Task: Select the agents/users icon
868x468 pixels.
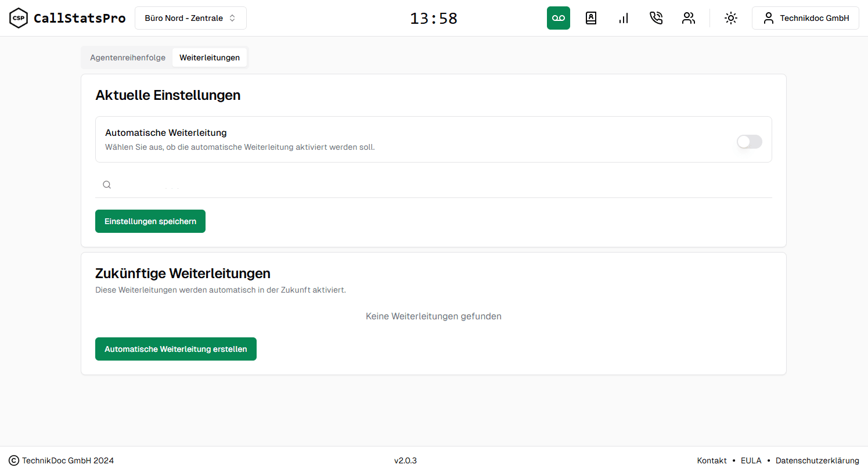Action: [689, 18]
